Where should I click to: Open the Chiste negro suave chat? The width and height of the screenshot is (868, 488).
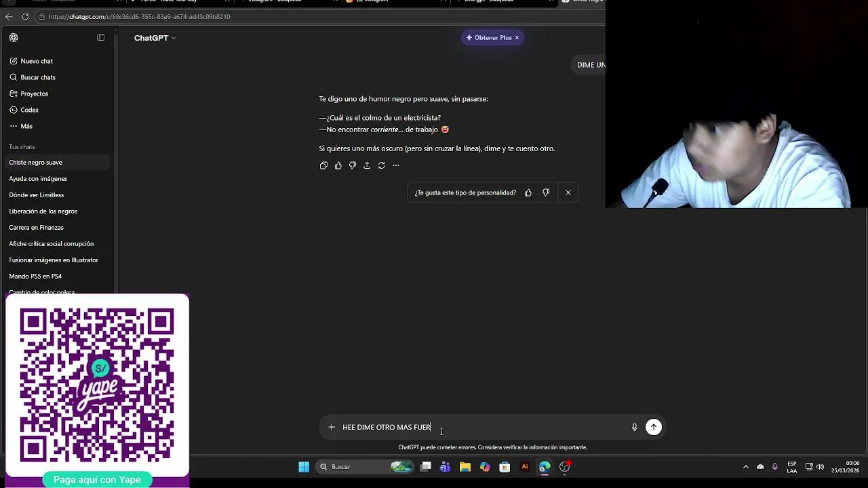coord(58,163)
